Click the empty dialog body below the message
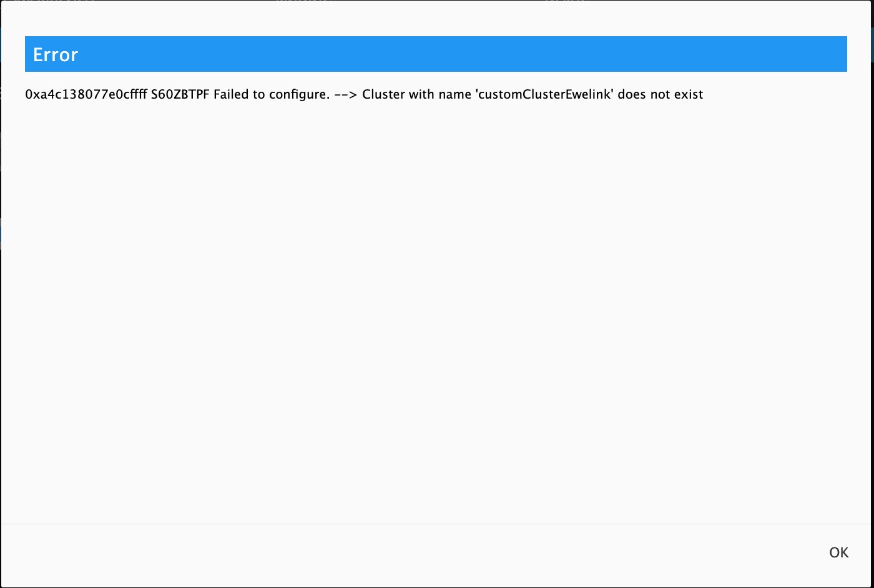 [437, 312]
